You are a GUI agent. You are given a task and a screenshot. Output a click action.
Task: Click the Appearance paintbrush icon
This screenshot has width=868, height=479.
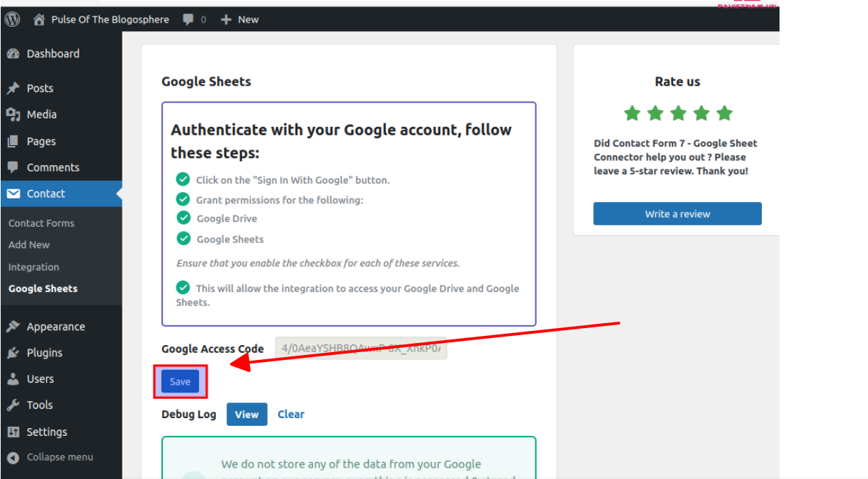13,327
